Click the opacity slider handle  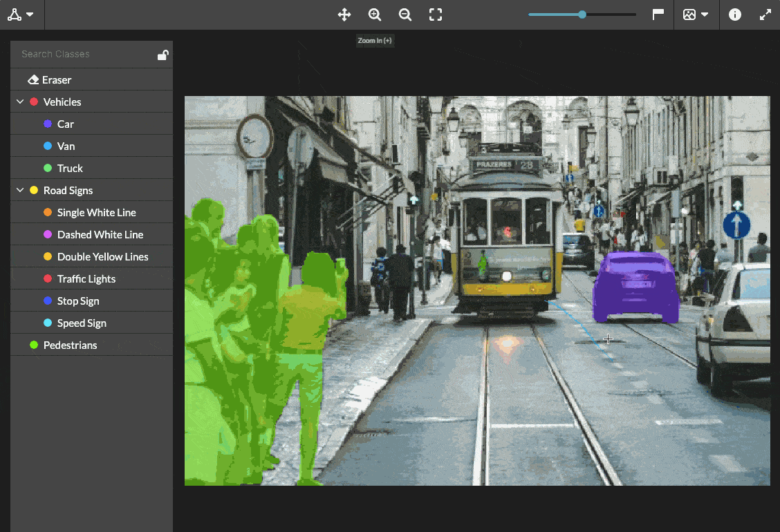(582, 15)
